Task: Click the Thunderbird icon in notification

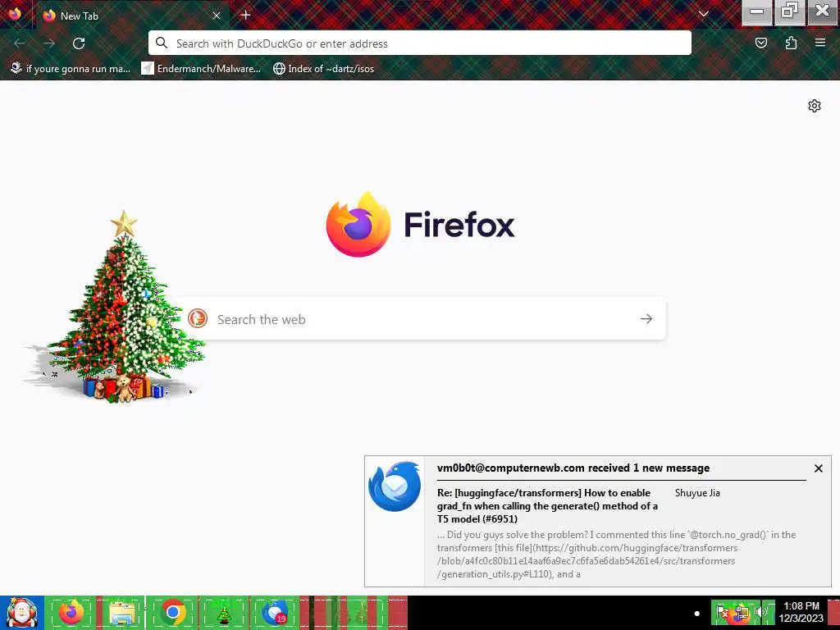Action: [x=395, y=486]
